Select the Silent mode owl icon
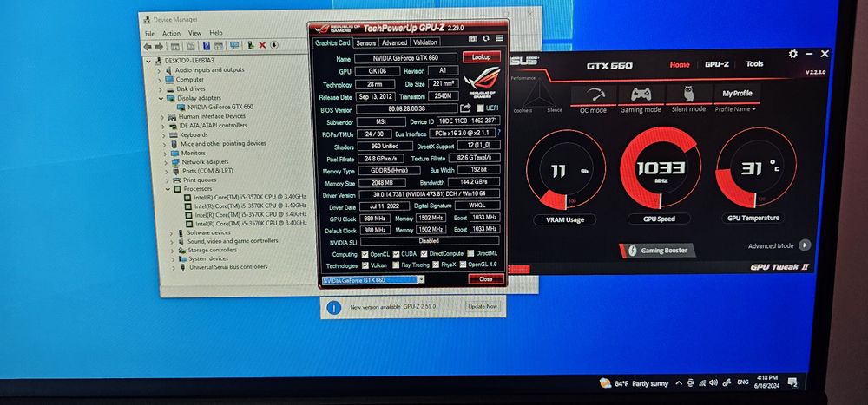 tap(688, 94)
